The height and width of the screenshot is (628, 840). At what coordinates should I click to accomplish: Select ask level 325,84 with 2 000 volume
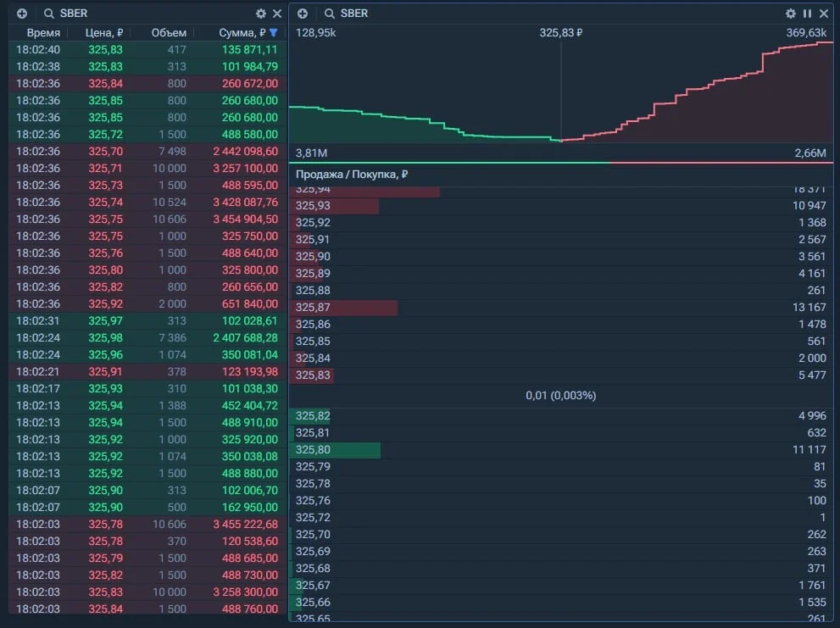(x=561, y=358)
